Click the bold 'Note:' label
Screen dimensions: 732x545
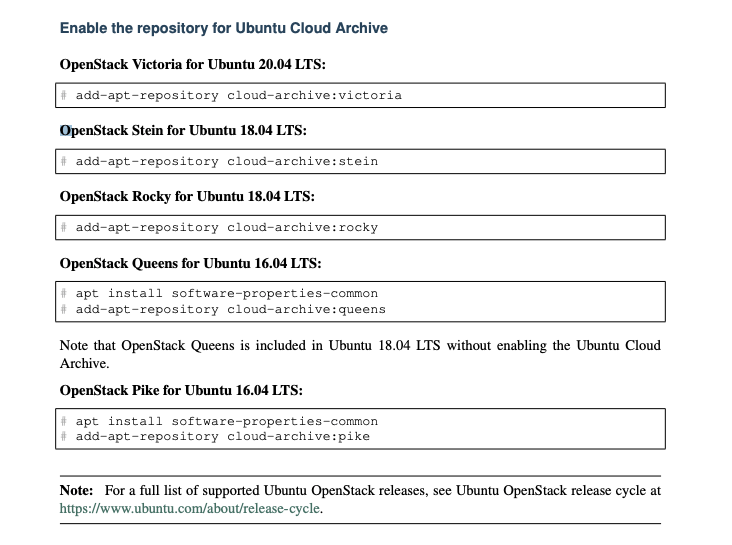[x=76, y=490]
